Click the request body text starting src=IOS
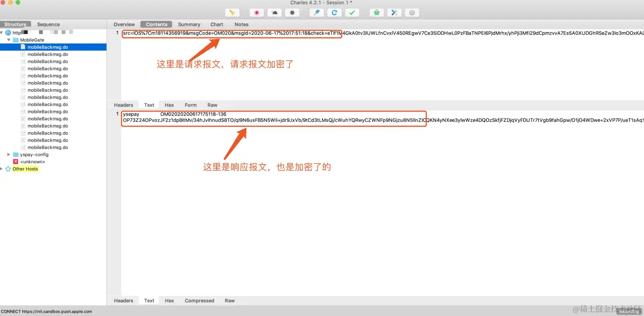The image size is (644, 316). 383,33
